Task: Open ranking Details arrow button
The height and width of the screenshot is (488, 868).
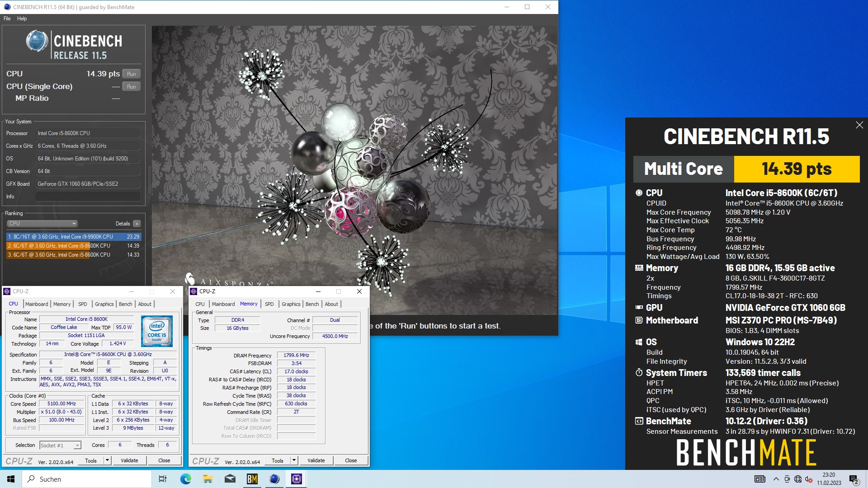Action: (137, 224)
